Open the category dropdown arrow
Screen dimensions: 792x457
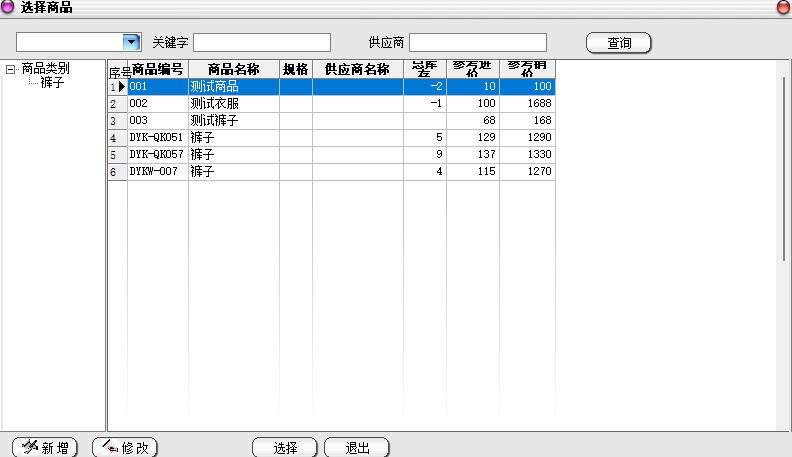(x=131, y=41)
